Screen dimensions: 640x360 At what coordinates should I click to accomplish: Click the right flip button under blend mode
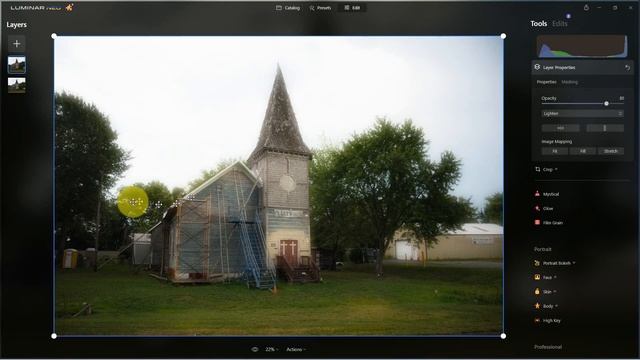[605, 128]
